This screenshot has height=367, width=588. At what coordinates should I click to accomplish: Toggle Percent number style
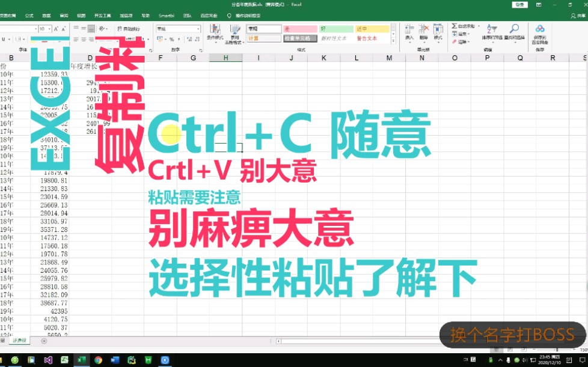[170, 38]
